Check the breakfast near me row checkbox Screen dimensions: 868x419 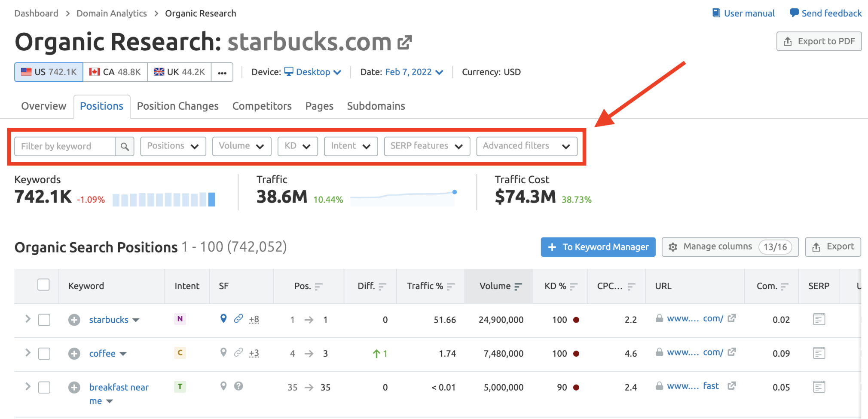(x=44, y=388)
